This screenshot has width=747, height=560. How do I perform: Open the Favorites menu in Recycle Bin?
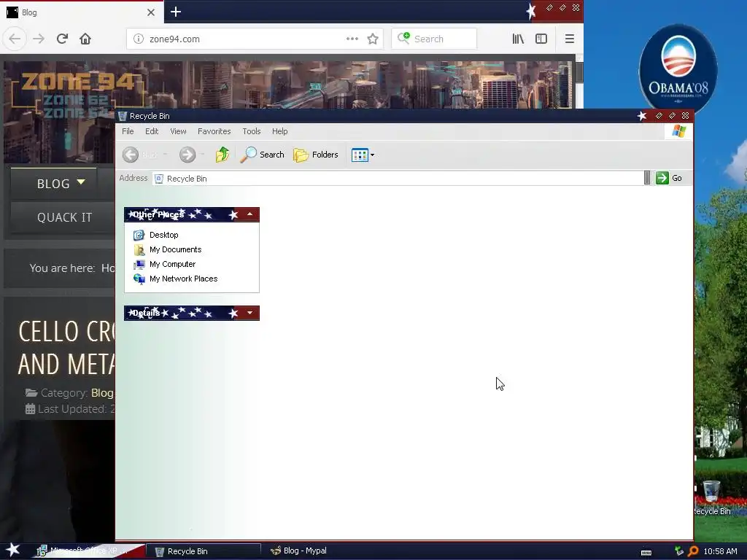[x=214, y=131]
